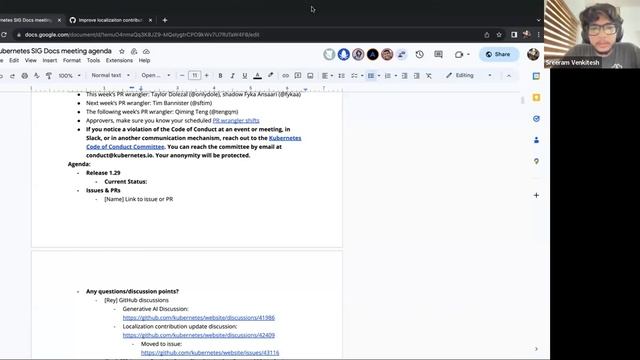Toggle underline formatting
The width and height of the screenshot is (640, 360).
(x=244, y=76)
